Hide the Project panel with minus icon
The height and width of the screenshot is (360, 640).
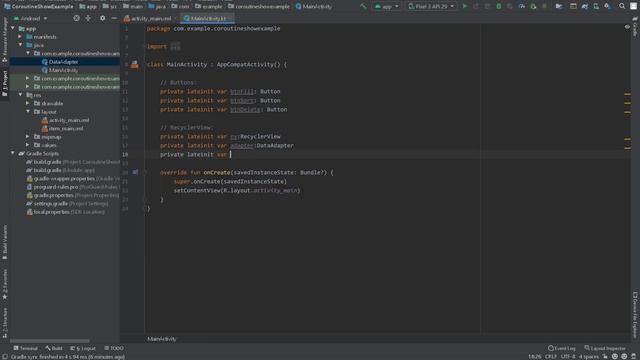point(114,18)
